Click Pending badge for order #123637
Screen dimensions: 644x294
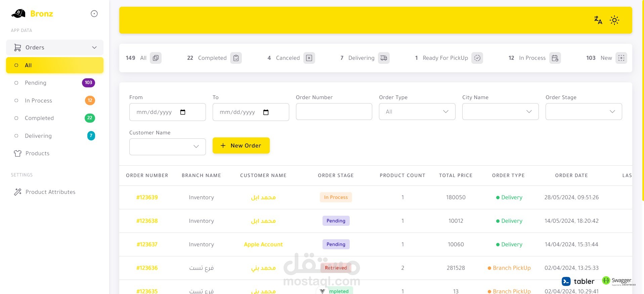coord(336,244)
